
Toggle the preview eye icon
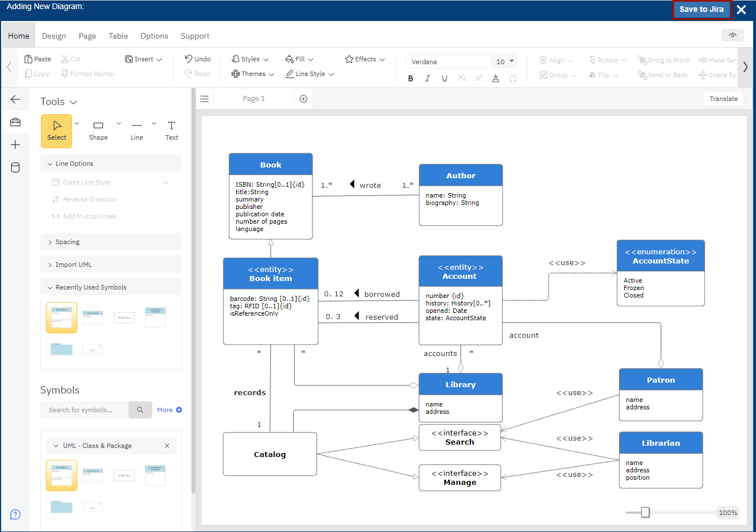coord(732,35)
